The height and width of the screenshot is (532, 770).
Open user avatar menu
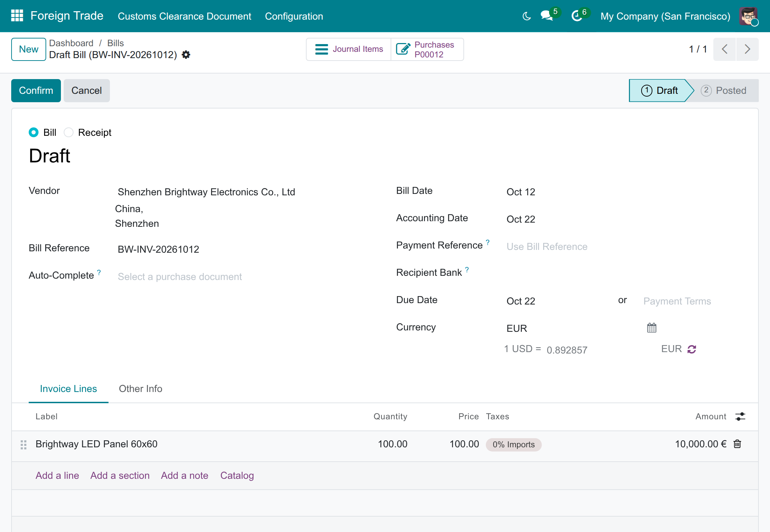749,16
